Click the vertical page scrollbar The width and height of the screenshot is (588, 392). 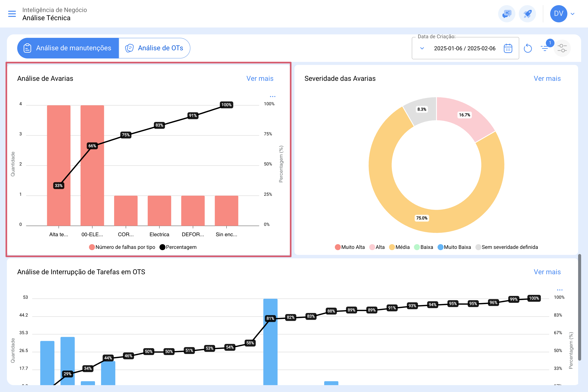tap(579, 308)
